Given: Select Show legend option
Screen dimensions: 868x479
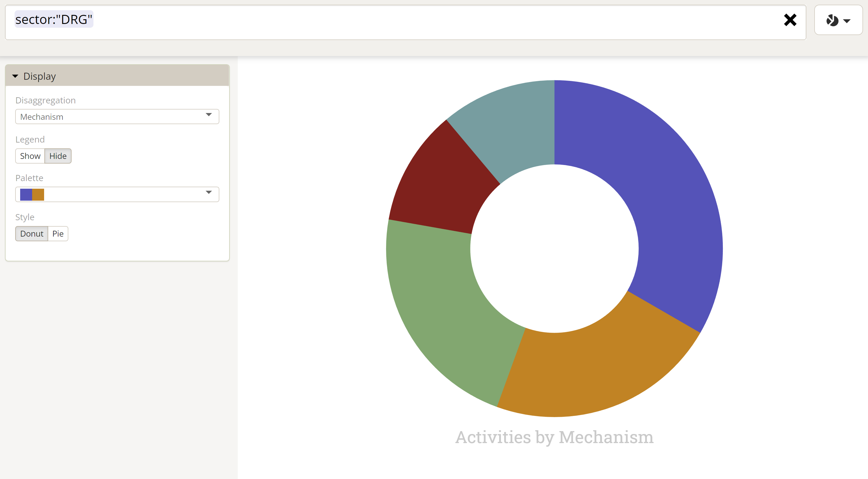Looking at the screenshot, I should click(x=30, y=156).
